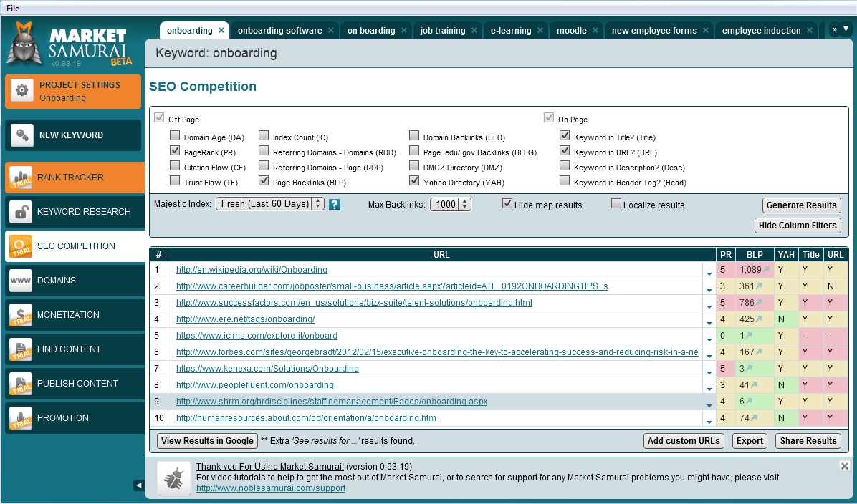
Task: Close the moodle tab
Action: point(595,31)
